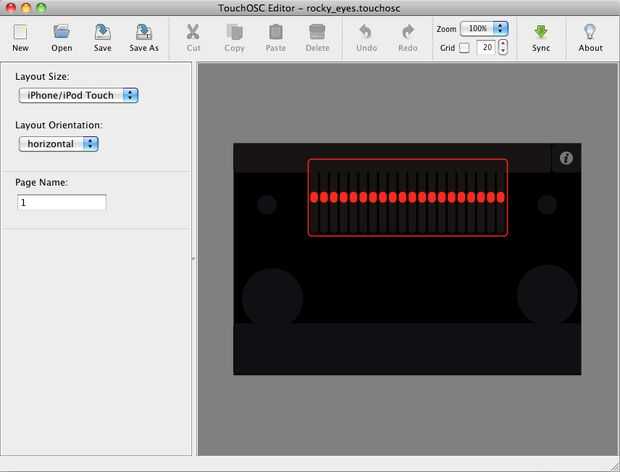620x472 pixels.
Task: Open the About lightbulb icon
Action: click(x=590, y=33)
